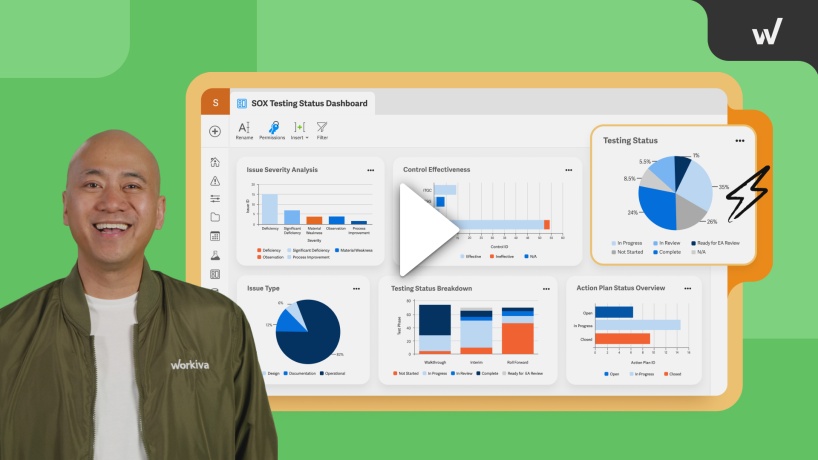Go to Home in the sidebar
Image resolution: width=818 pixels, height=460 pixels.
coord(215,162)
